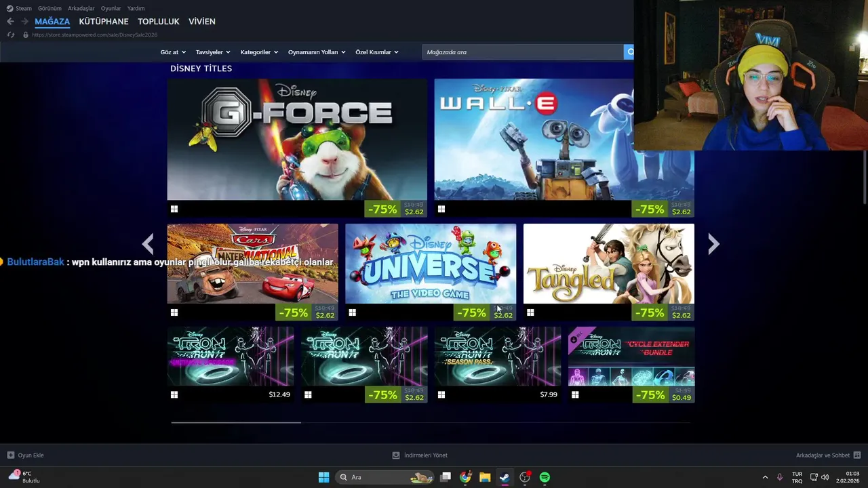Image resolution: width=868 pixels, height=488 pixels.
Task: Open the Arkadaşlar menu
Action: pos(81,8)
